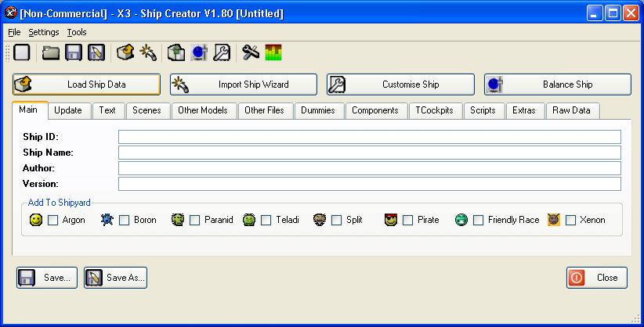Screen dimensions: 644x327
Task: Click the Save As pencil toolbar icon
Action: click(96, 53)
